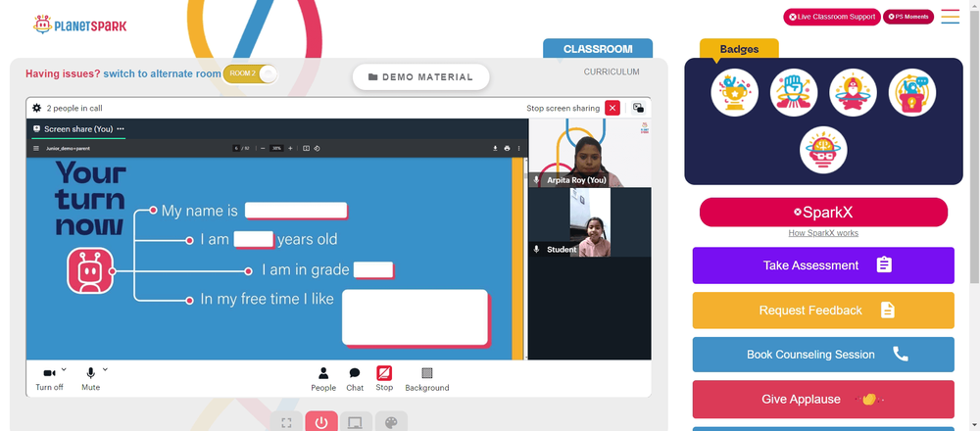The image size is (980, 431).
Task: Open call settings gear icon
Action: coord(37,108)
